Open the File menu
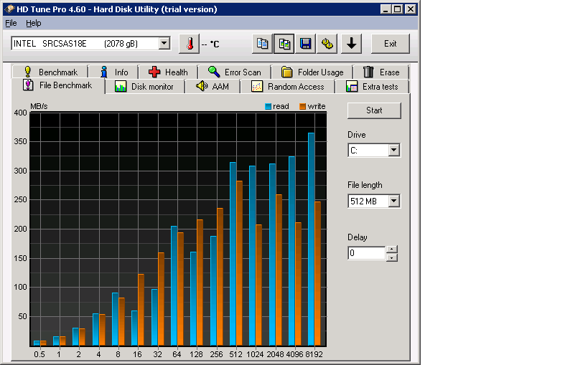 tap(11, 23)
